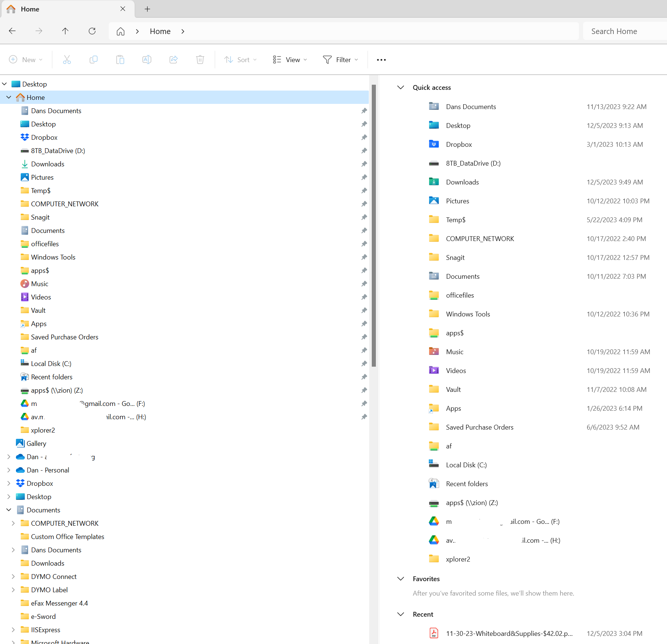The width and height of the screenshot is (667, 644).
Task: Expand Dan - Personal OneDrive node
Action: coord(9,470)
